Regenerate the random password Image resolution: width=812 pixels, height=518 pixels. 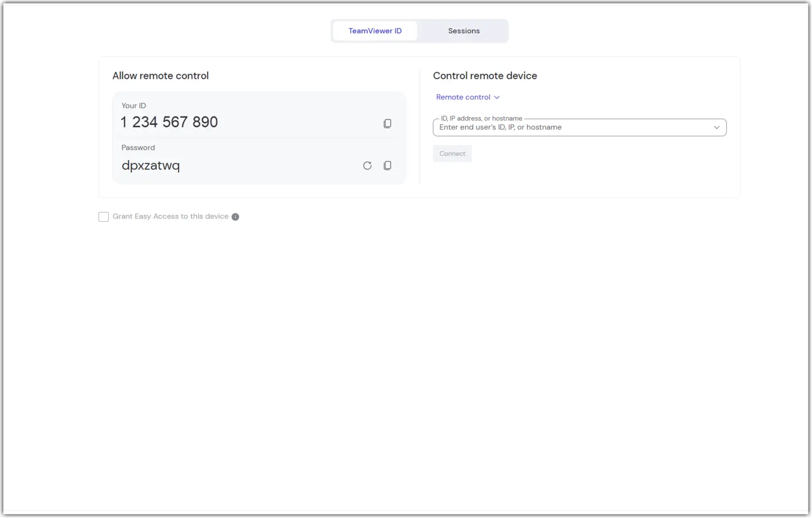367,166
